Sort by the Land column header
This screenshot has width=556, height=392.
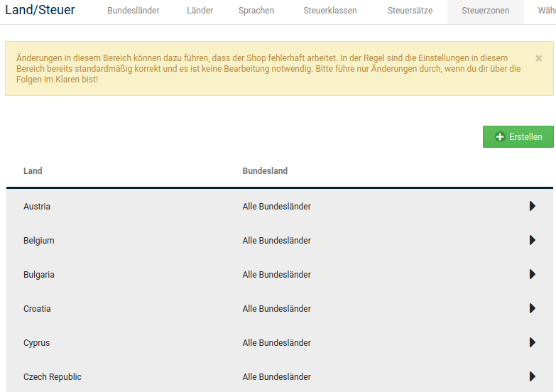33,171
